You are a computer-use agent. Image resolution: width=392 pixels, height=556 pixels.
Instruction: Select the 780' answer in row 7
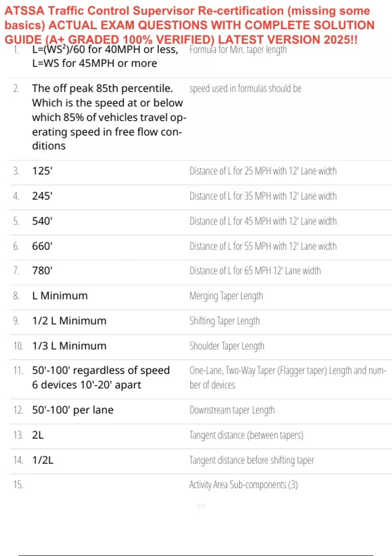click(x=42, y=271)
